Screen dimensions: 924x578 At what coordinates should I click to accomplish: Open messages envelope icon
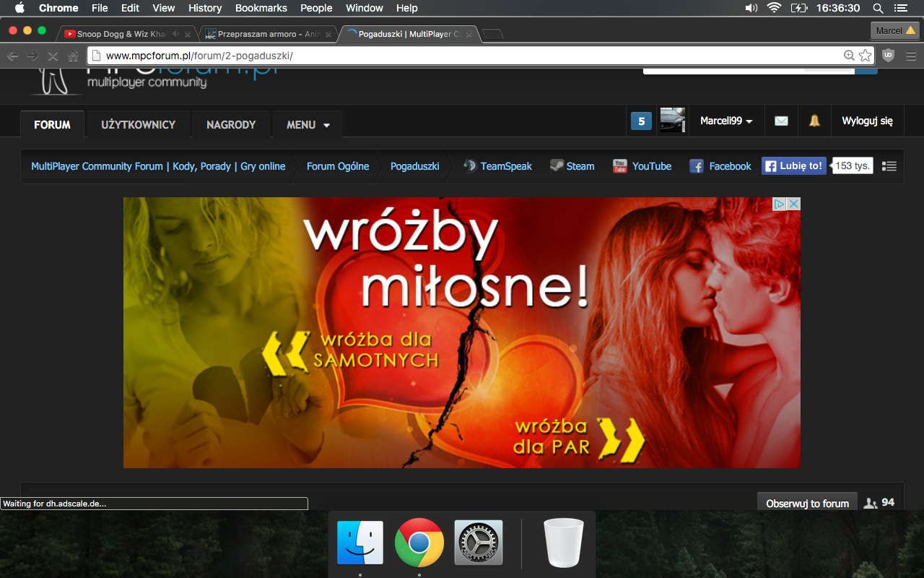click(781, 121)
